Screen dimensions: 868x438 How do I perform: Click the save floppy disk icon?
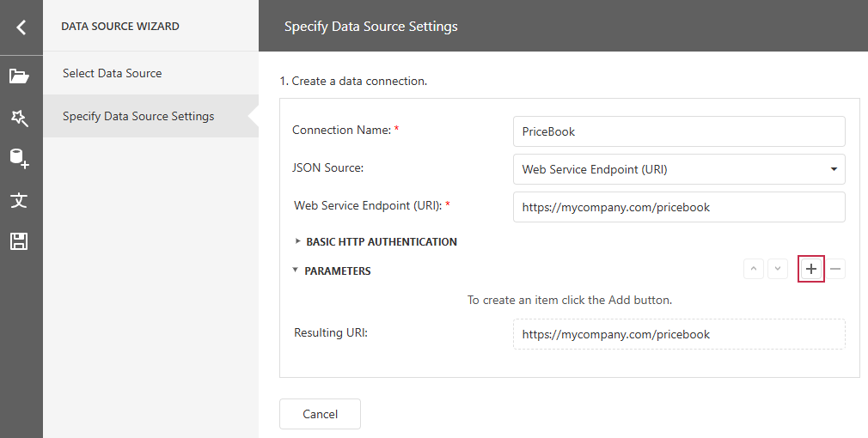19,241
